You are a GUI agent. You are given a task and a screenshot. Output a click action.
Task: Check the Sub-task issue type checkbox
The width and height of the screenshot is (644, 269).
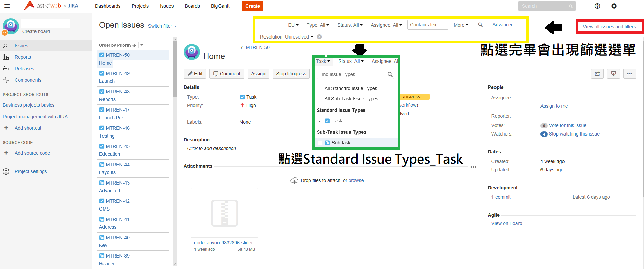pos(320,143)
